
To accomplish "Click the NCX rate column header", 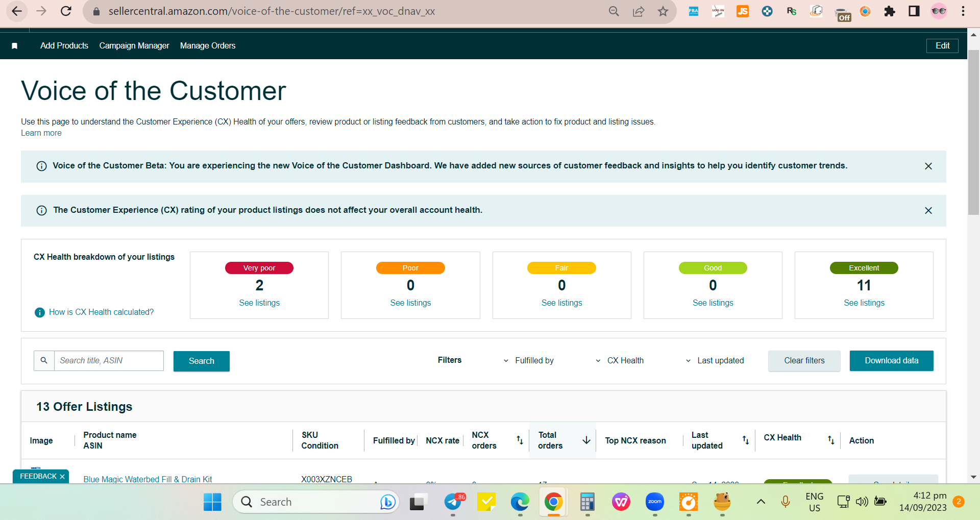I will point(443,440).
